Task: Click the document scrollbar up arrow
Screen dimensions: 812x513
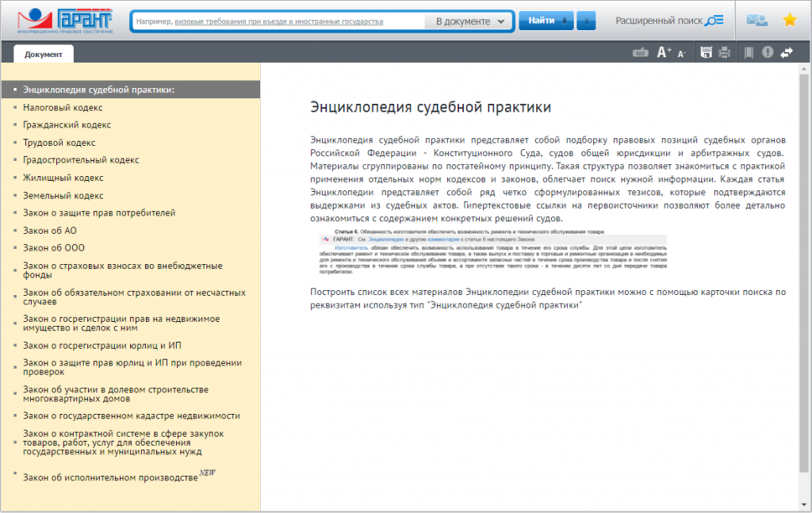Action: [804, 68]
